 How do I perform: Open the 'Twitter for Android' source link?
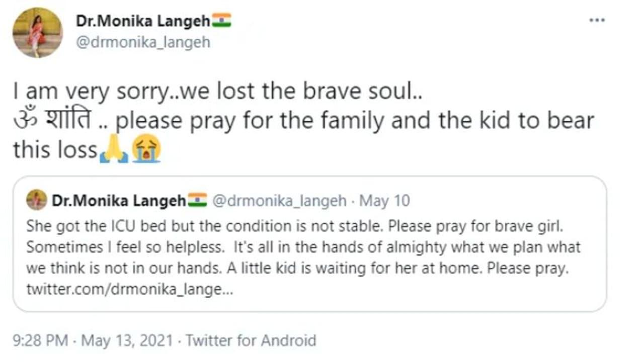tap(251, 340)
